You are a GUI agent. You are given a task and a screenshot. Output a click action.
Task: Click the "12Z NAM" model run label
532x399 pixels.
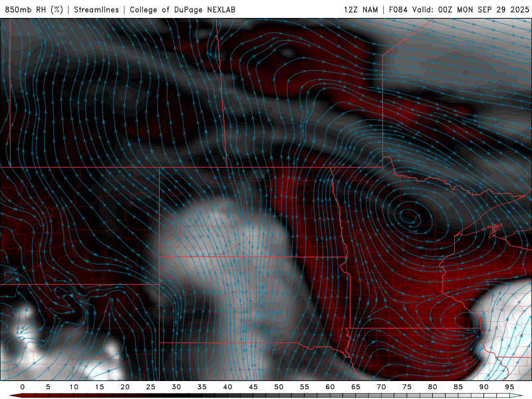coord(361,9)
